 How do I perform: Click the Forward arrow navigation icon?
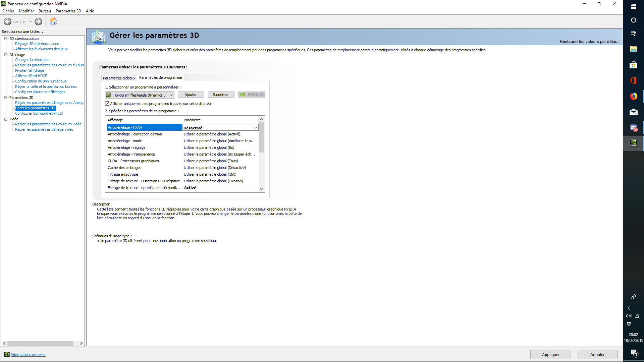[39, 21]
